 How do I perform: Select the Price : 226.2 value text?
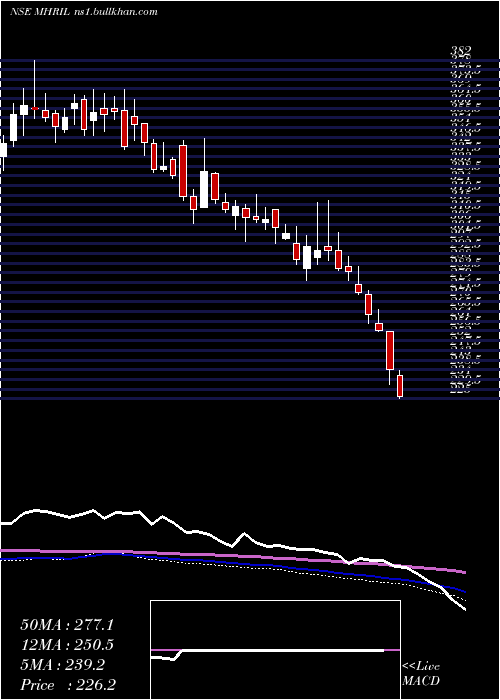point(68,685)
